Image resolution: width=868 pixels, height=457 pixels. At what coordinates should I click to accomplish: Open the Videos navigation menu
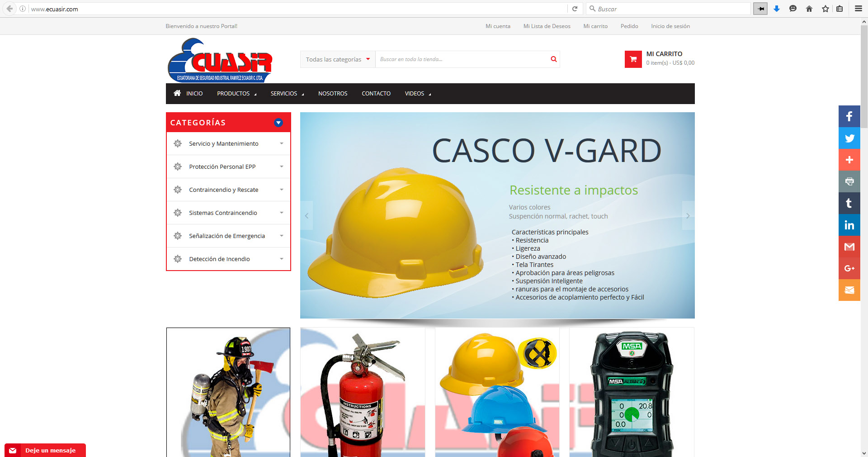tap(418, 94)
